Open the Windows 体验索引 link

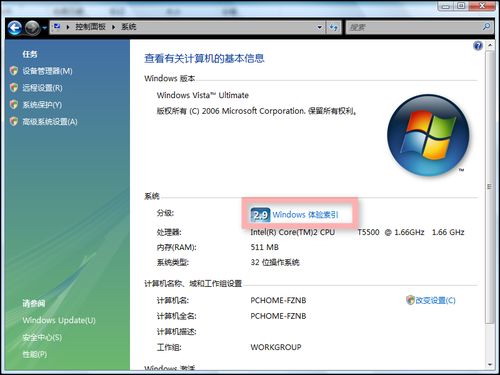pyautogui.click(x=305, y=215)
